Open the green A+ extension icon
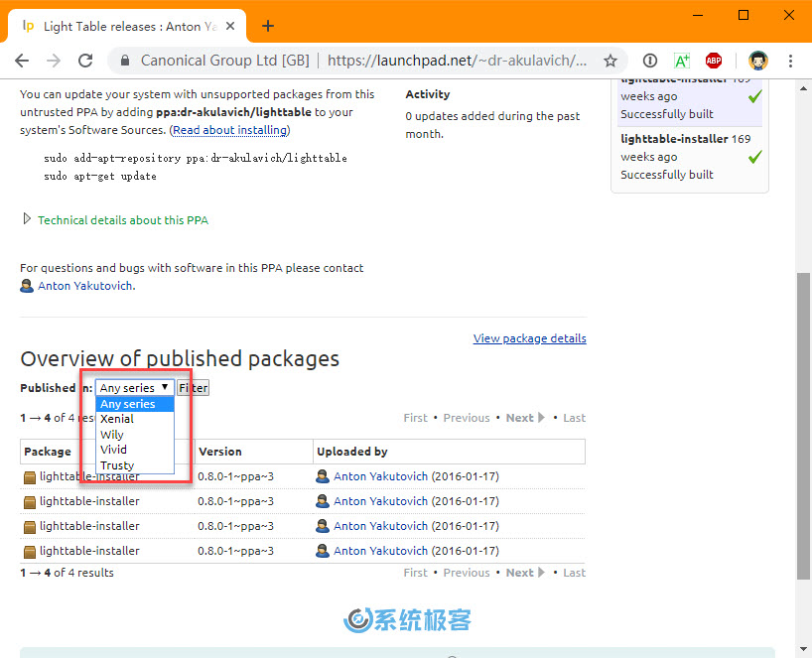Screen dimensions: 812x658 (x=682, y=61)
